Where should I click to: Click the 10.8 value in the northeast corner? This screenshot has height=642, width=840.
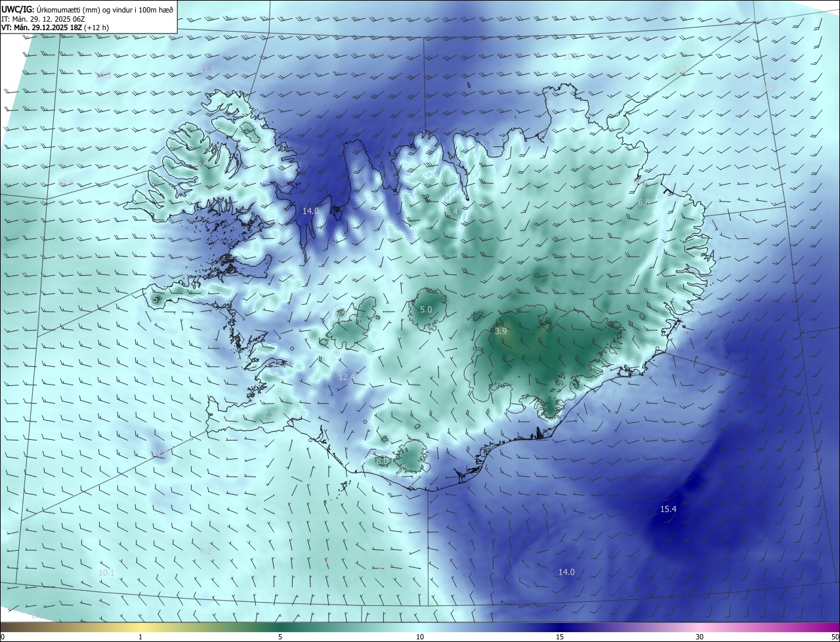(x=768, y=88)
